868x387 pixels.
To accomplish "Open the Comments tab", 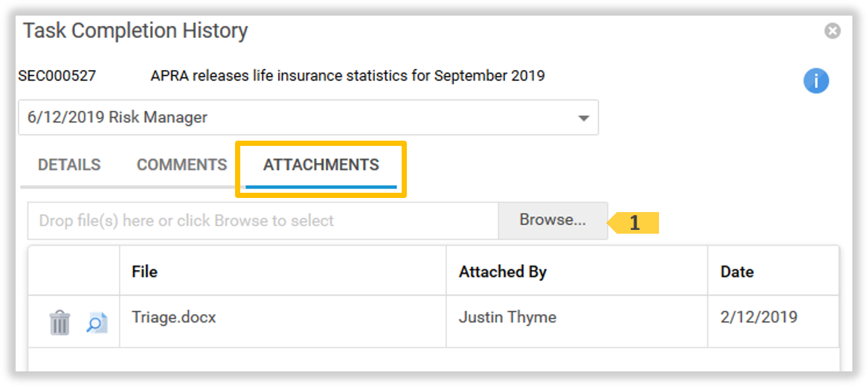I will pyautogui.click(x=181, y=164).
